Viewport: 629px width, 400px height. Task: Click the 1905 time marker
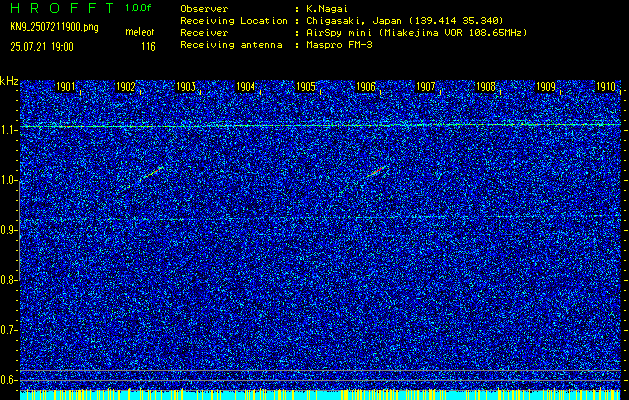pos(306,87)
